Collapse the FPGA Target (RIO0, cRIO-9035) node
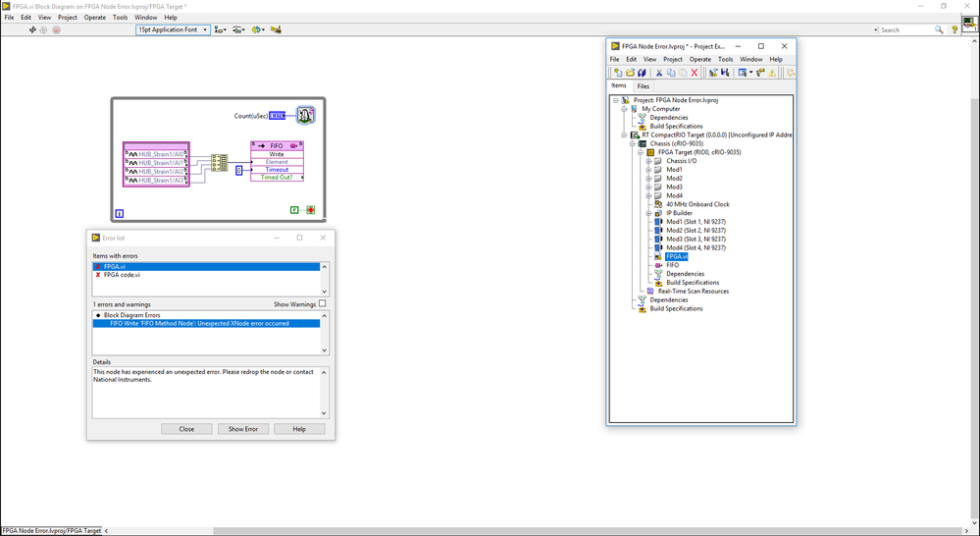This screenshot has width=980, height=536. [x=640, y=152]
